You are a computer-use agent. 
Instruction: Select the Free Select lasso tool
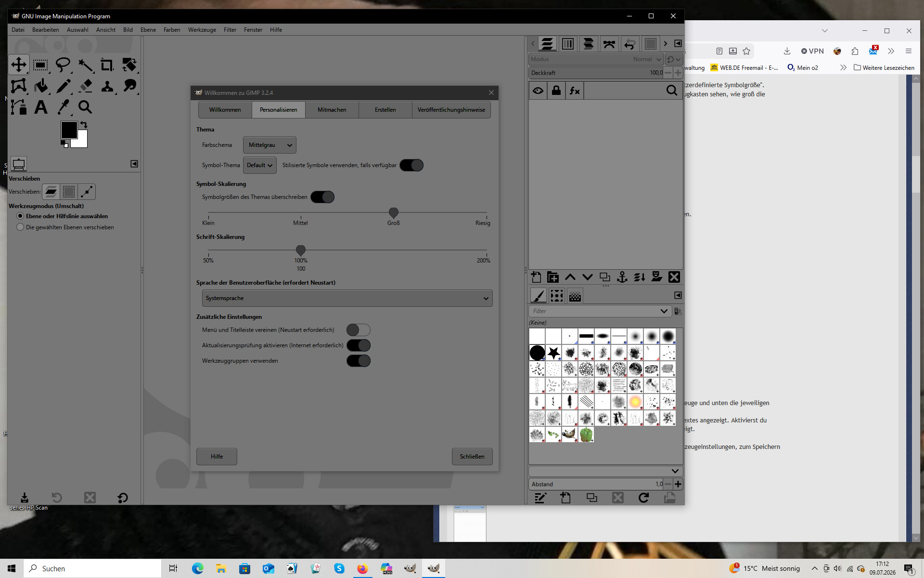coord(63,65)
